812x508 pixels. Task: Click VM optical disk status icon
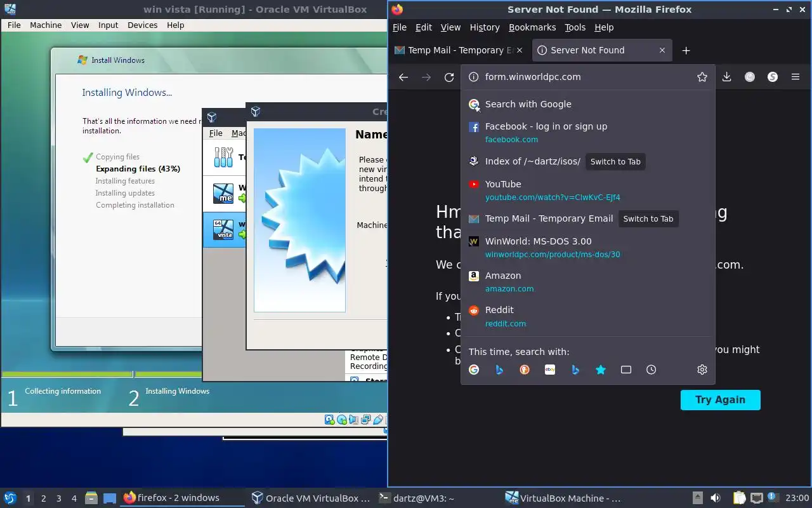342,420
